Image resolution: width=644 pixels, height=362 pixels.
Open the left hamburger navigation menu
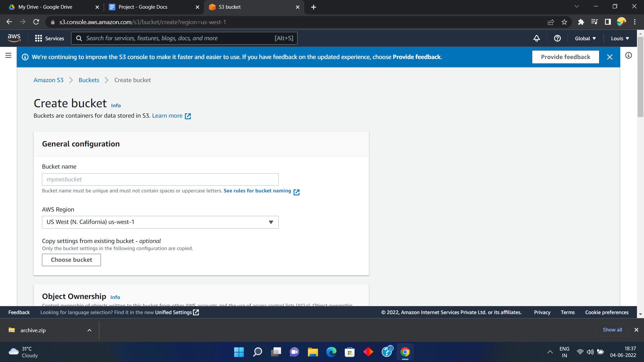8,55
